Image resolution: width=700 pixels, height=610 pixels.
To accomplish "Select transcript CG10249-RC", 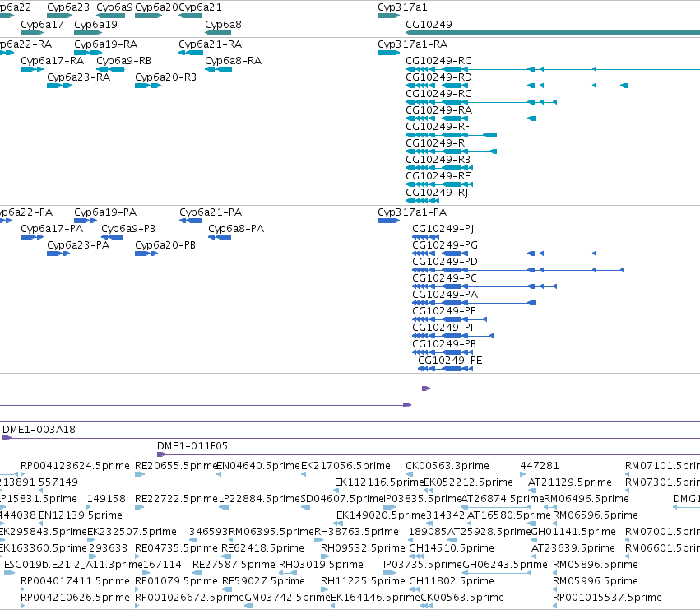I will [x=438, y=94].
